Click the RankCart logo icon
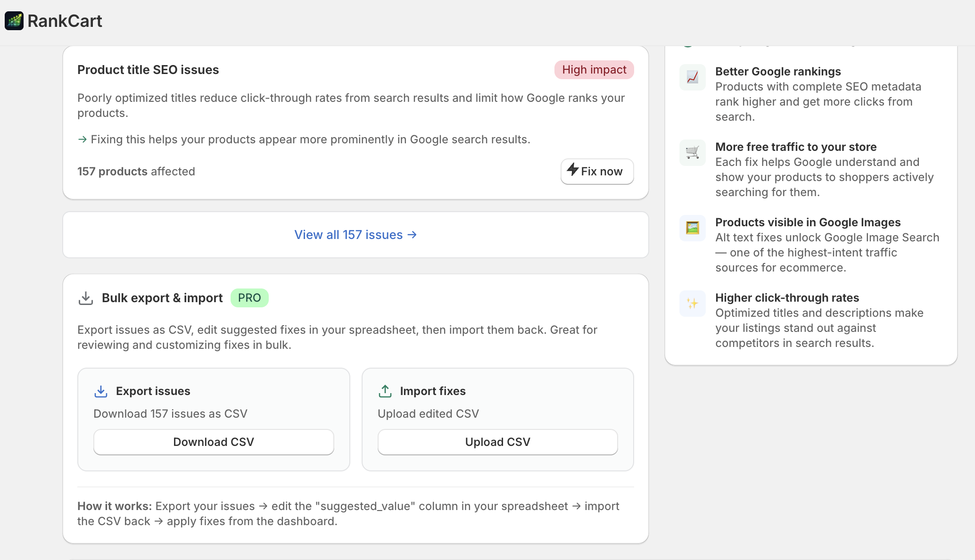The height and width of the screenshot is (560, 975). pos(14,21)
